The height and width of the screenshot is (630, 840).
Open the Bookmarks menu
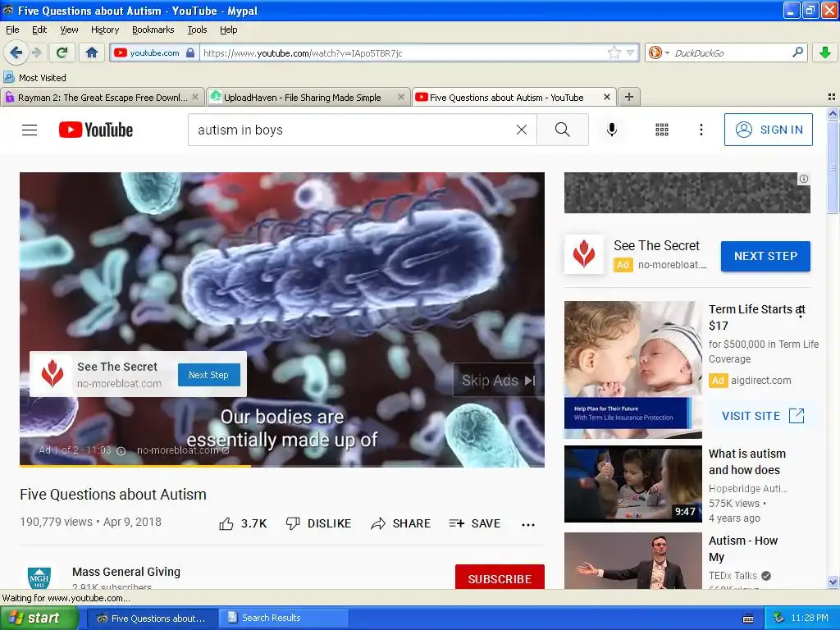(x=153, y=30)
